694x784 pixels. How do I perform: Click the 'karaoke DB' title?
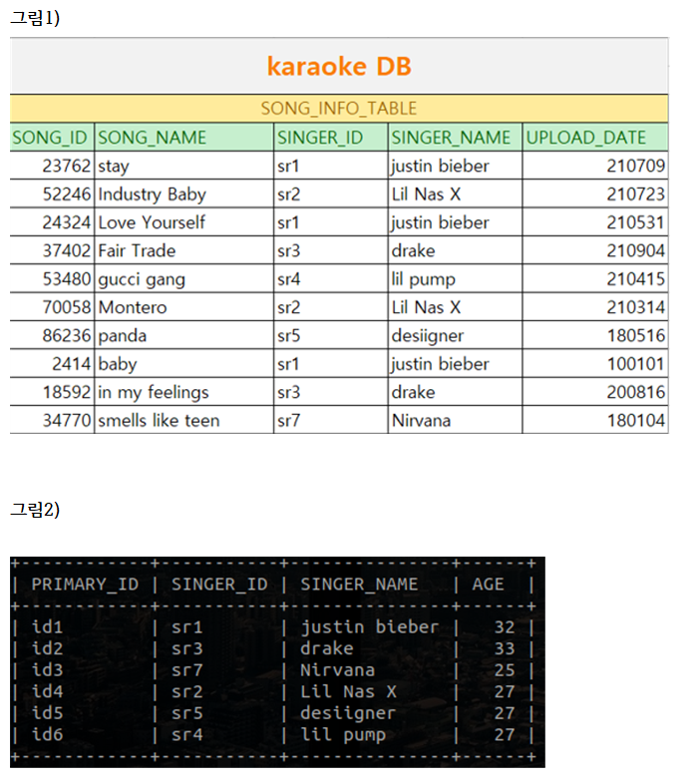tap(339, 67)
